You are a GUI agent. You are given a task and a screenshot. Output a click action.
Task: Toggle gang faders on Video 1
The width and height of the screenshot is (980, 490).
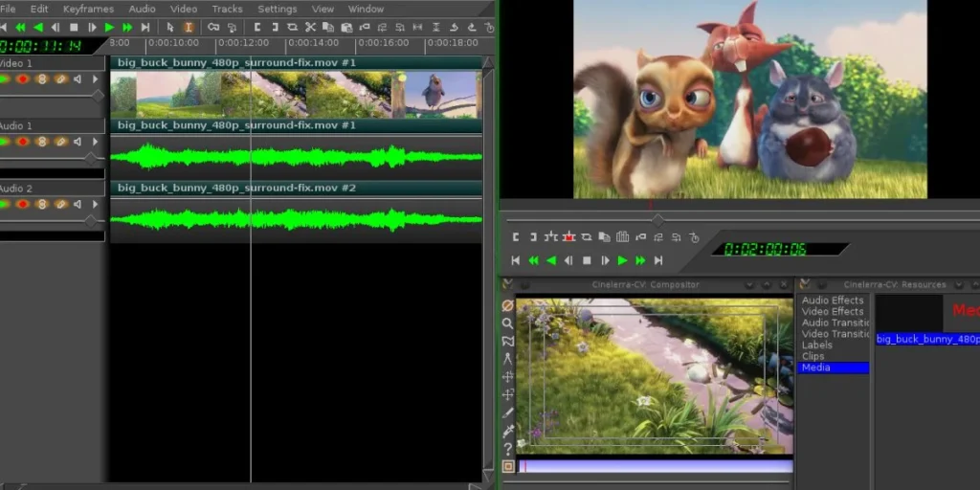coord(42,79)
